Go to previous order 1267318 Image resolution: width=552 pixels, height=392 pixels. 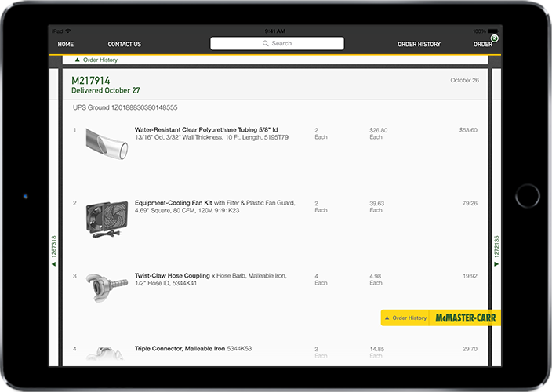[x=54, y=251]
